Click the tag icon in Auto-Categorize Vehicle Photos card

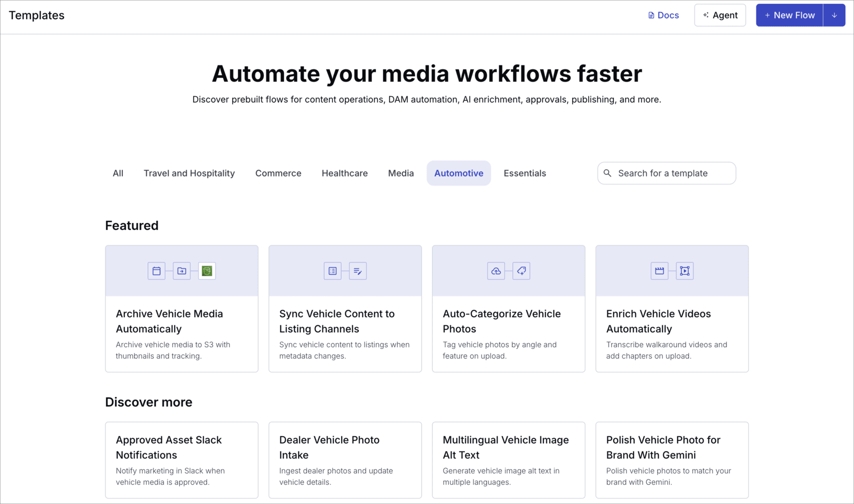(521, 271)
